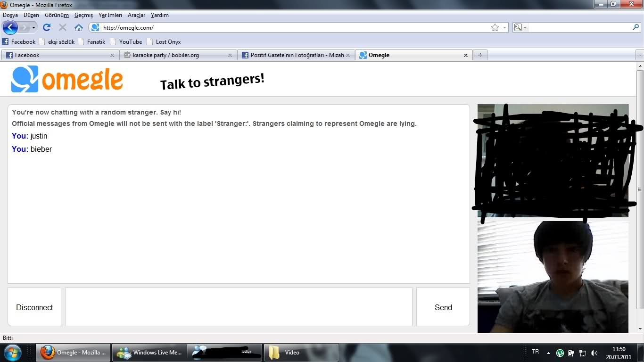Click the browser search box

580,28
